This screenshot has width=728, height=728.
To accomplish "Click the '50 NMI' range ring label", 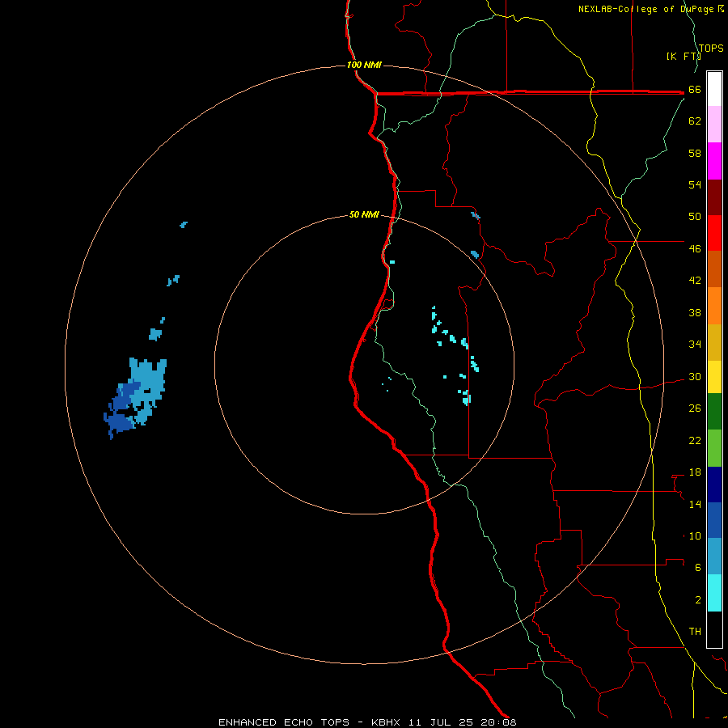I will tap(364, 214).
